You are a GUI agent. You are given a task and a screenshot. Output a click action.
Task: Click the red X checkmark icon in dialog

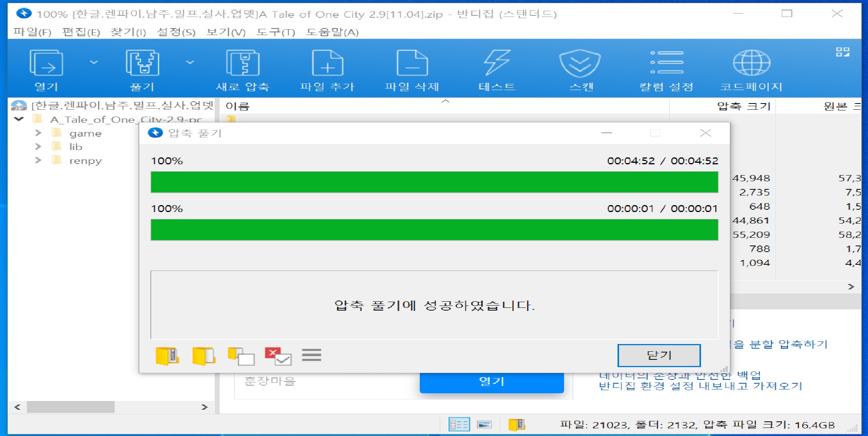point(278,356)
